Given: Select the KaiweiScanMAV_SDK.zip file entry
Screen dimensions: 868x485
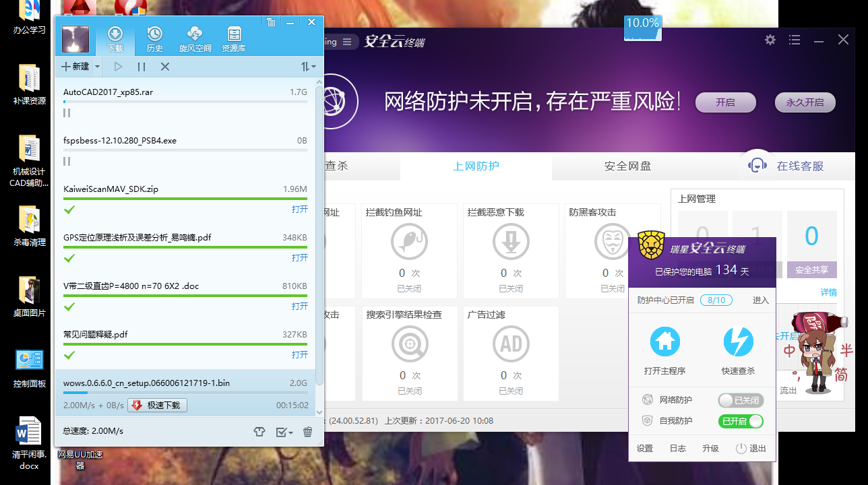Looking at the screenshot, I should 185,199.
